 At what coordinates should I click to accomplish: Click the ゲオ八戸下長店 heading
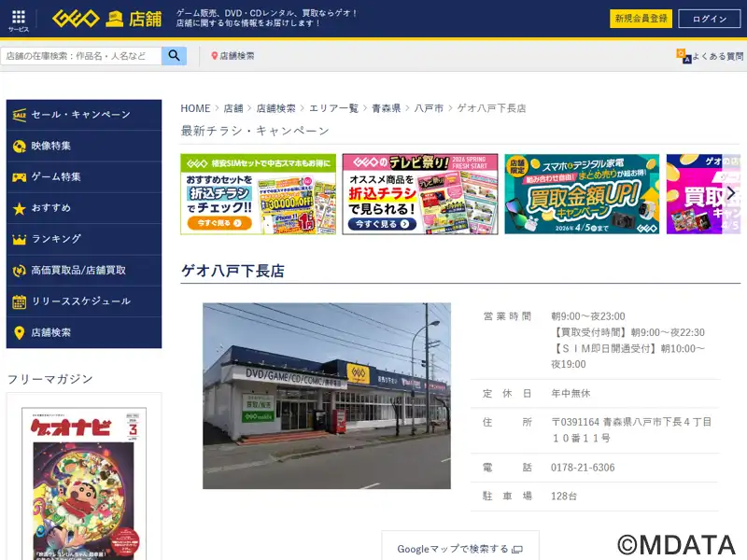(233, 271)
